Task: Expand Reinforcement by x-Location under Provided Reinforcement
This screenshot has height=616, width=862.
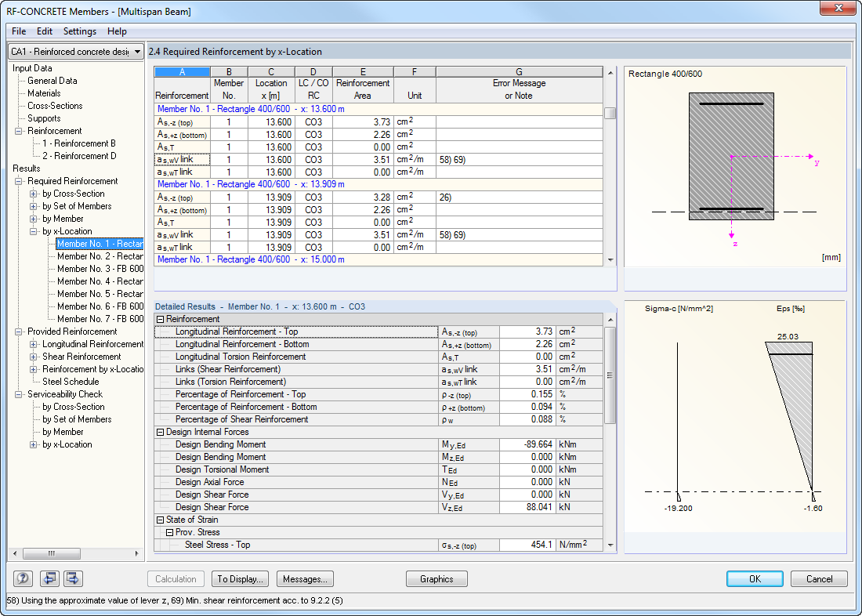Action: [34, 370]
